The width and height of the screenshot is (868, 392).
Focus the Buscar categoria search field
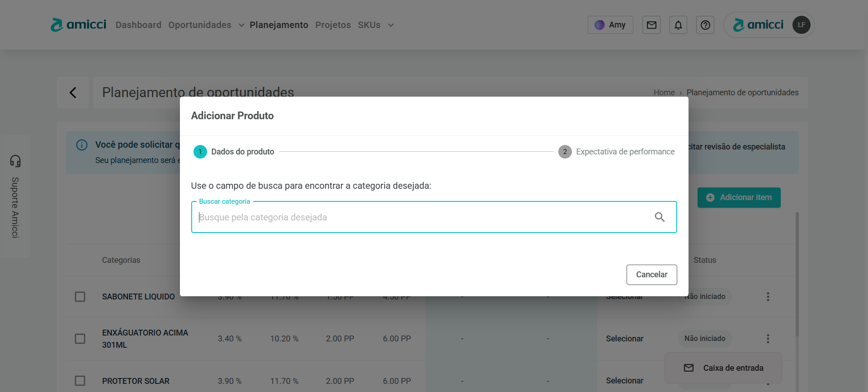coord(420,217)
